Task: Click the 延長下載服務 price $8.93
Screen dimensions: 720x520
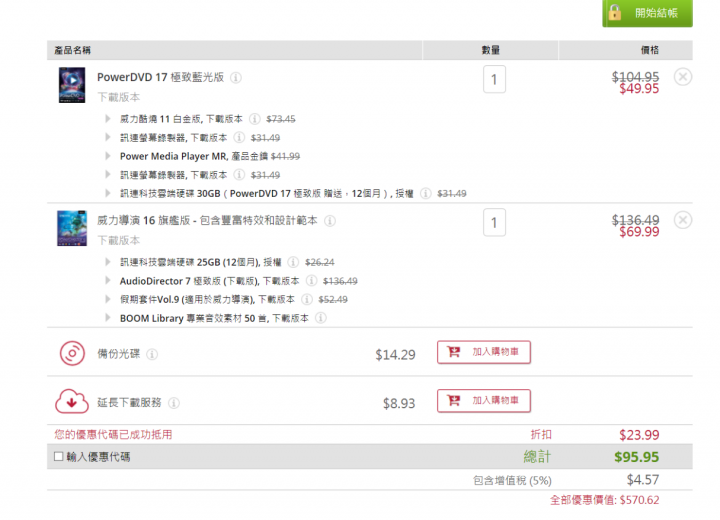Action: point(399,403)
